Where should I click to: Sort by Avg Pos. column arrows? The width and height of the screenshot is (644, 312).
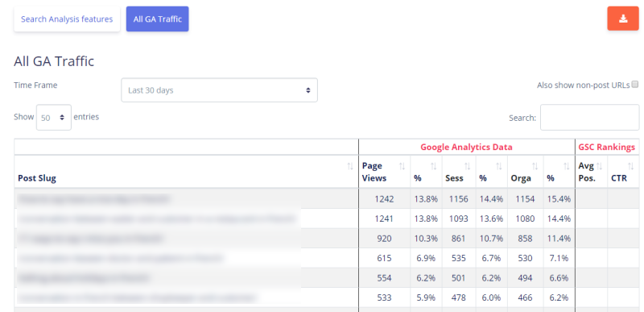(x=599, y=166)
